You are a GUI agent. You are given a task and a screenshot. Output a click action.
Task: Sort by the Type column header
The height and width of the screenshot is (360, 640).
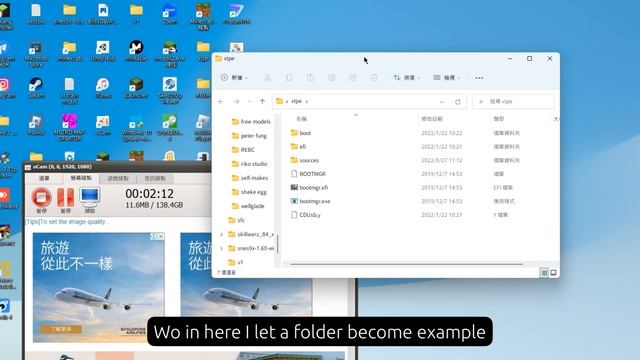(x=498, y=119)
